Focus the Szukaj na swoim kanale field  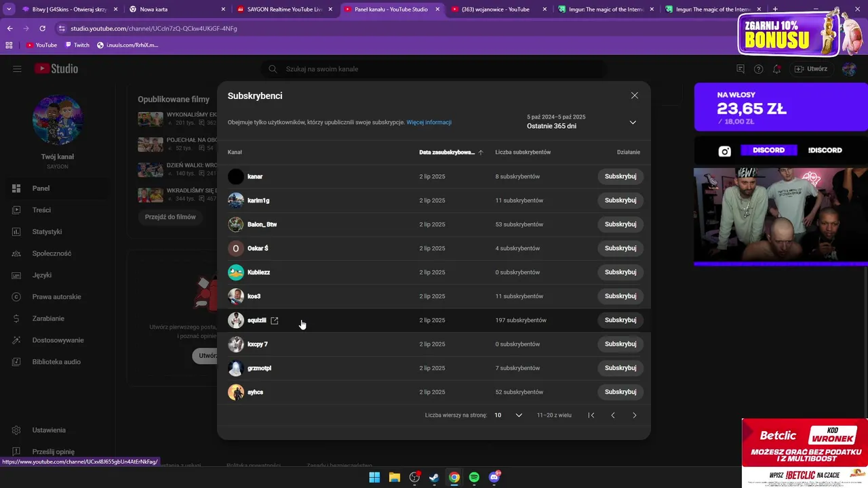click(x=434, y=69)
